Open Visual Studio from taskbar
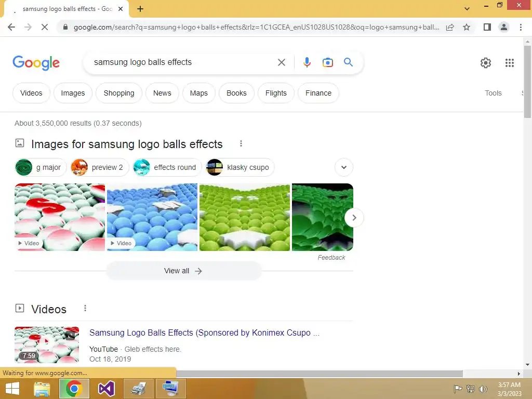The width and height of the screenshot is (532, 399). (106, 389)
